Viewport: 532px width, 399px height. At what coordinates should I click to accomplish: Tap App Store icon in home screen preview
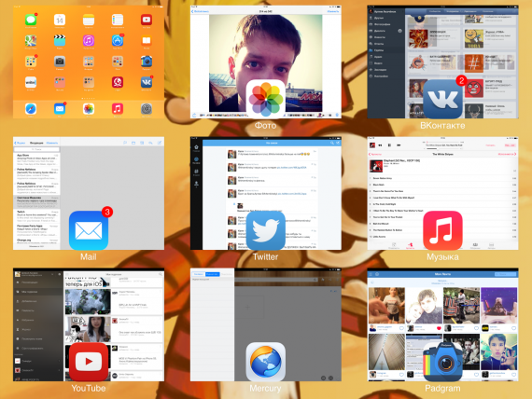118,41
